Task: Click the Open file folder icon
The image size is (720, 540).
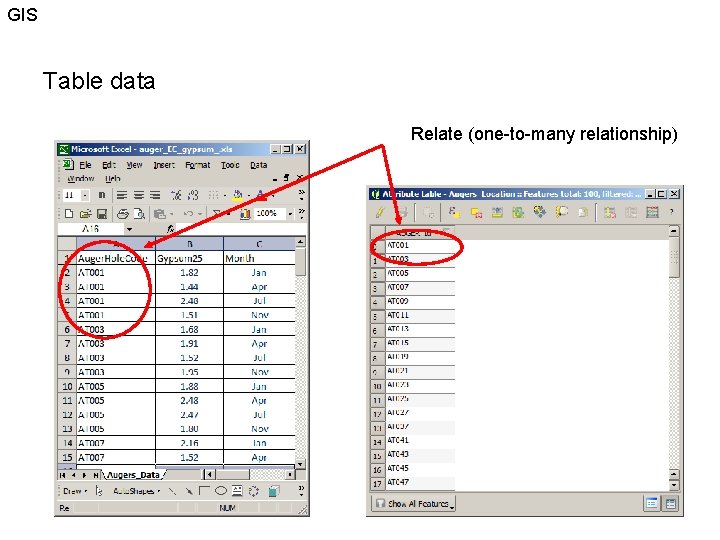Action: [x=85, y=214]
